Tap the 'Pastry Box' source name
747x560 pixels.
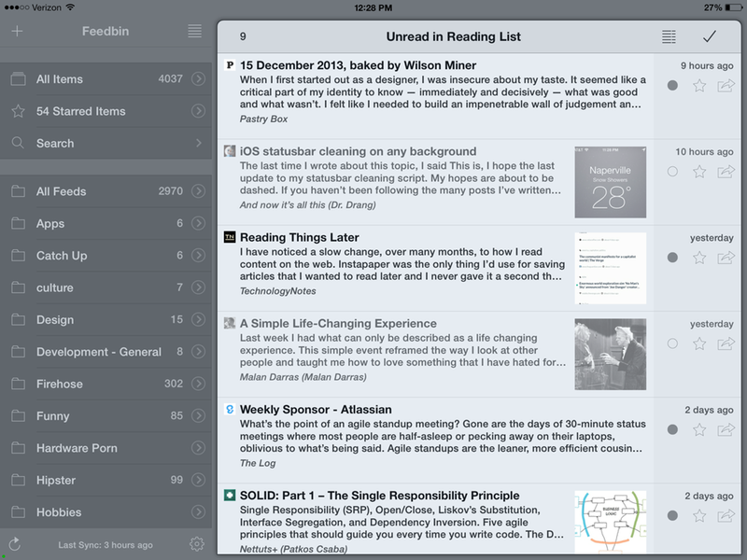click(x=263, y=119)
